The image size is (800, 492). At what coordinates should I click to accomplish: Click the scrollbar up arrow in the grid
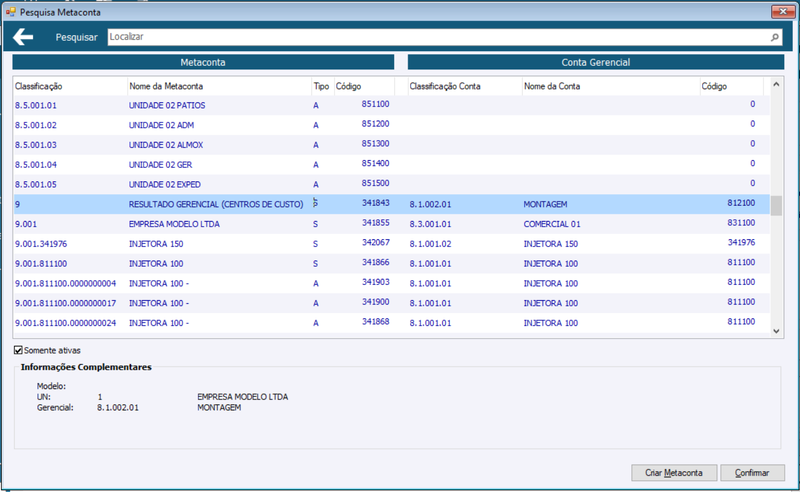coord(776,84)
